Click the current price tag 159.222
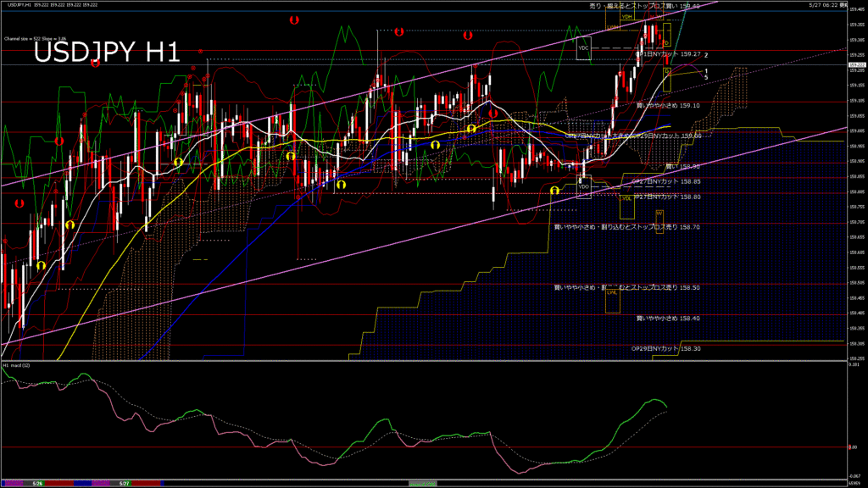 (857, 64)
